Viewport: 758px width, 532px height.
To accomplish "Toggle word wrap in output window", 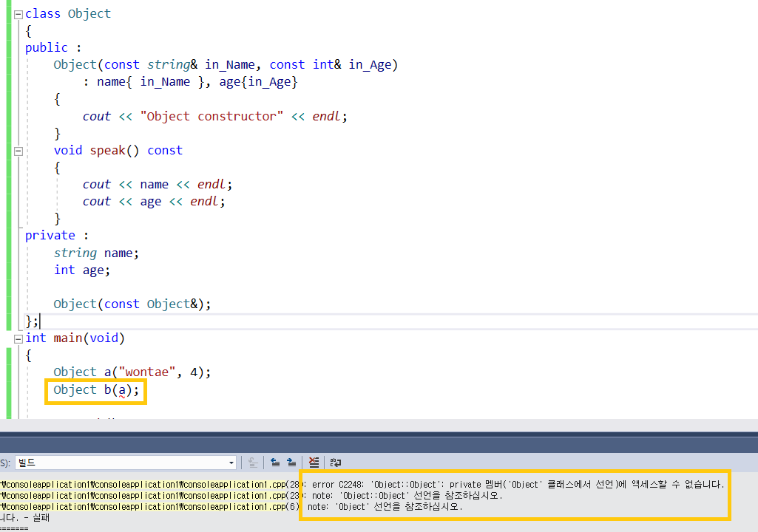I will [336, 463].
